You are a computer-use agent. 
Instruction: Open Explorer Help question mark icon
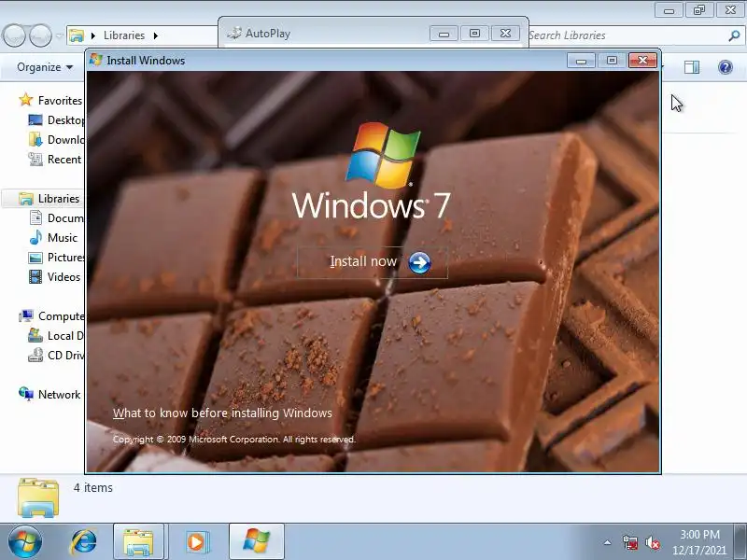click(x=726, y=67)
